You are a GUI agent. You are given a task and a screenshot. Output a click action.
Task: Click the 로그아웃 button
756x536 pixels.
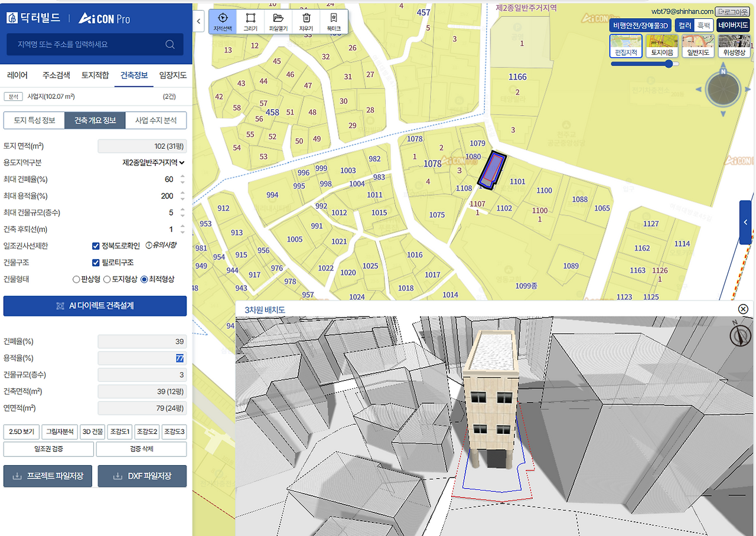tap(732, 11)
